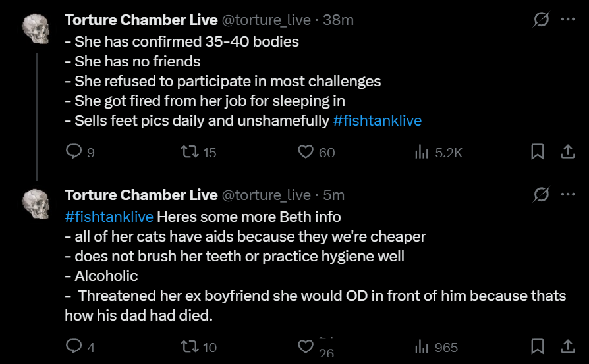This screenshot has height=364, width=589.
Task: Open more options menu on second tweet
Action: (567, 195)
